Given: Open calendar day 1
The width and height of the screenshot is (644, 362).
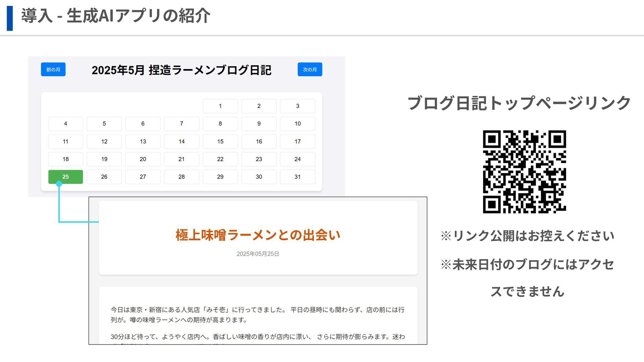Looking at the screenshot, I should click(220, 106).
